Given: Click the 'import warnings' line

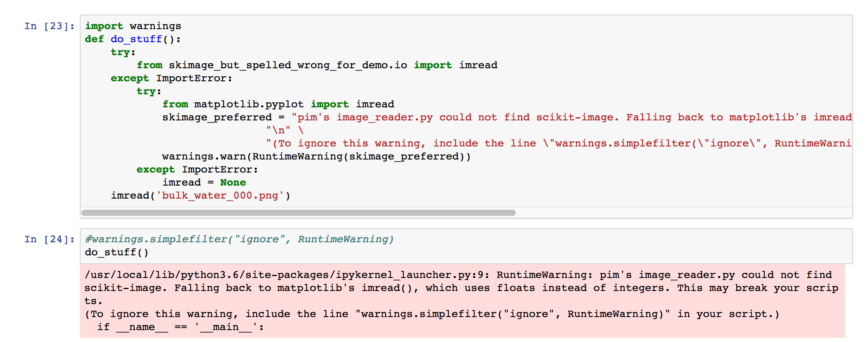Looking at the screenshot, I should 133,26.
